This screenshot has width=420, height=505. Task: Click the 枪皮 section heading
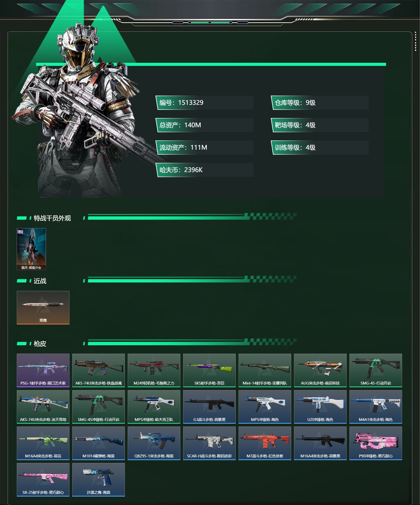coord(40,344)
